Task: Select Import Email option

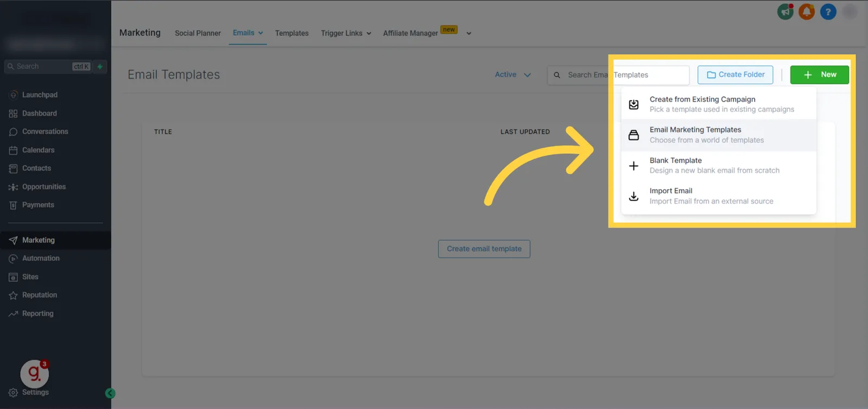Action: 719,196
